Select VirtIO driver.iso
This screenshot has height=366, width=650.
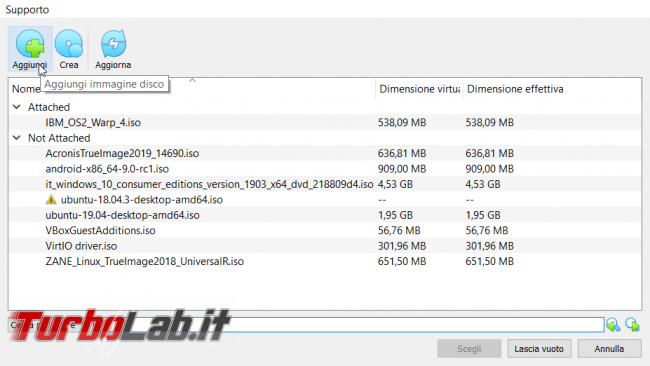point(81,246)
